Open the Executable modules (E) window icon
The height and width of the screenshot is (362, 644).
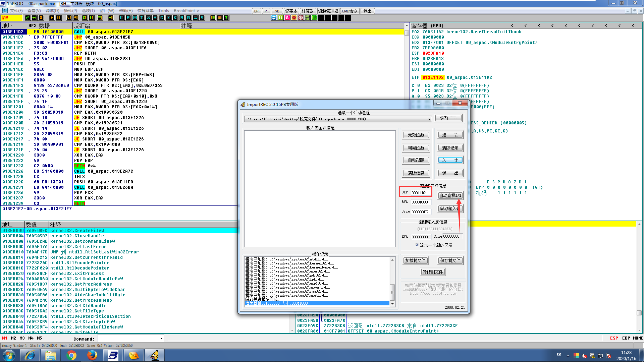(x=128, y=18)
